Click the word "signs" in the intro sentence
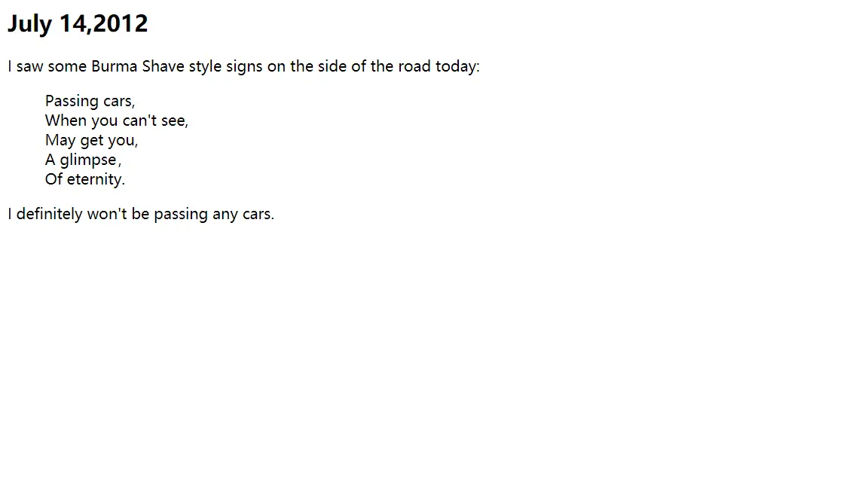The height and width of the screenshot is (488, 868). [x=244, y=66]
